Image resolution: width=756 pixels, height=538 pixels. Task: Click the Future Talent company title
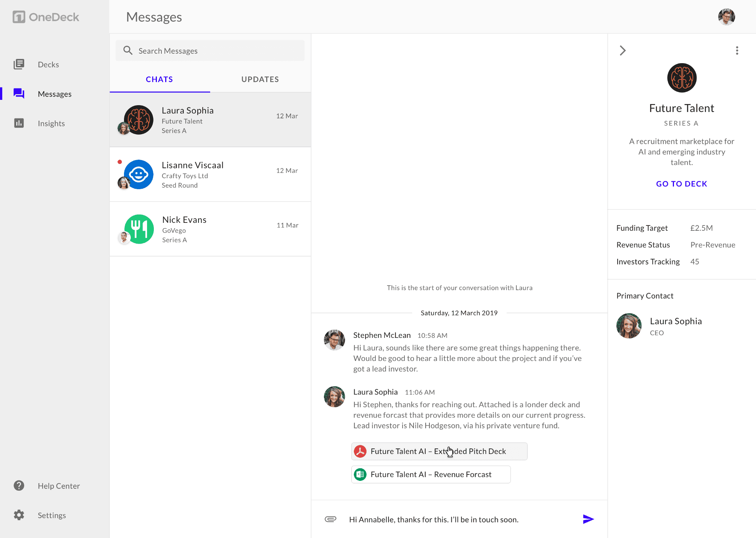pyautogui.click(x=682, y=108)
